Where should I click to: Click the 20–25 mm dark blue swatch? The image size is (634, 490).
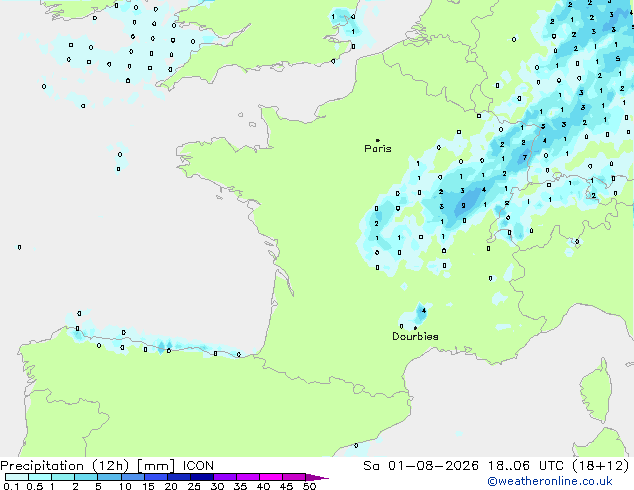point(179,477)
